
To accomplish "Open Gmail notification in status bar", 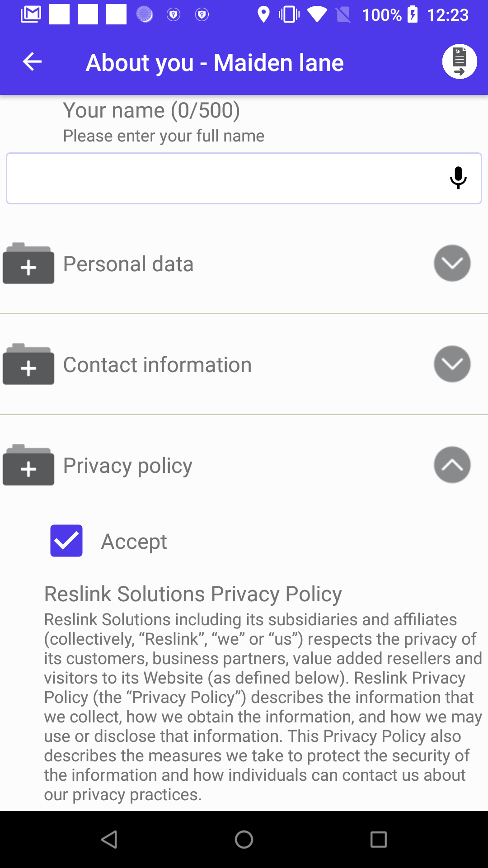I will click(31, 14).
